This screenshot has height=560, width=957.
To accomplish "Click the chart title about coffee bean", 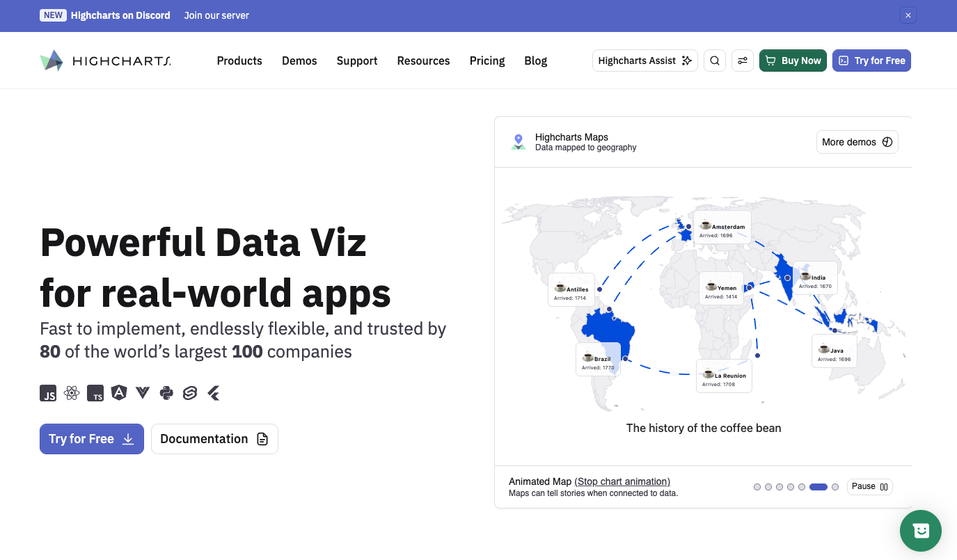I will 704,428.
